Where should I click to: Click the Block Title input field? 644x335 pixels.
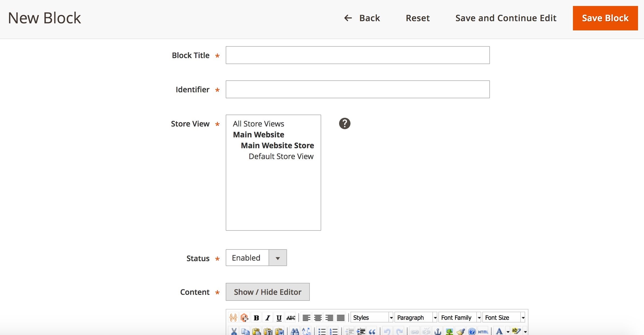point(358,55)
